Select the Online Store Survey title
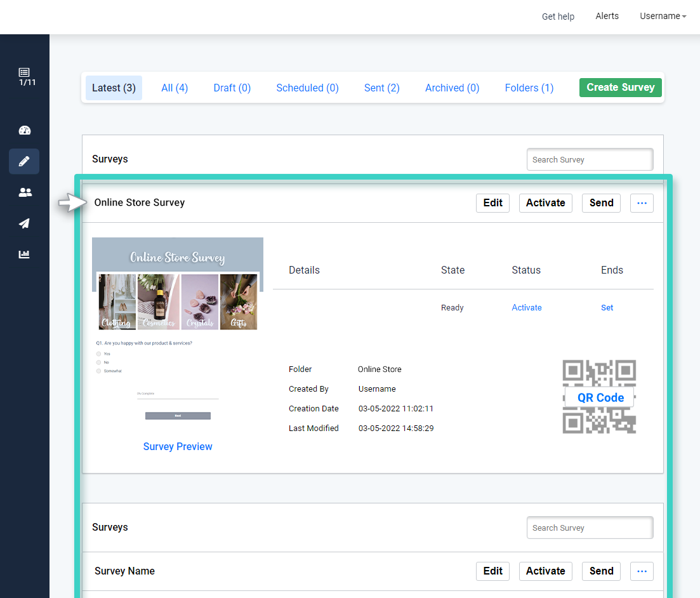The width and height of the screenshot is (700, 598). (139, 203)
